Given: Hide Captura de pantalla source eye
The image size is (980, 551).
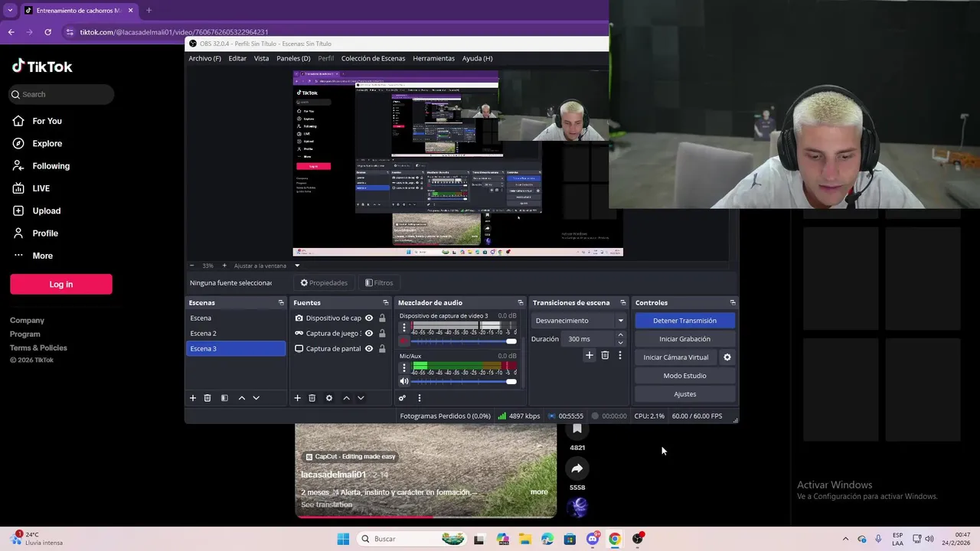Looking at the screenshot, I should [x=369, y=349].
